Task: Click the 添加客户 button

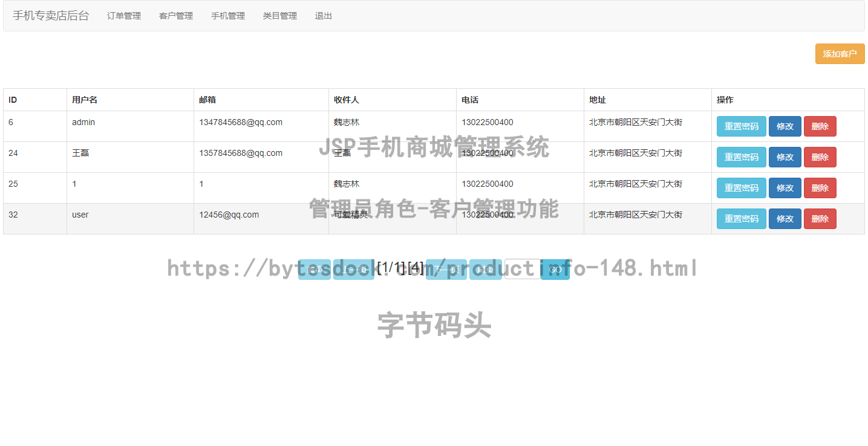Action: click(x=840, y=54)
